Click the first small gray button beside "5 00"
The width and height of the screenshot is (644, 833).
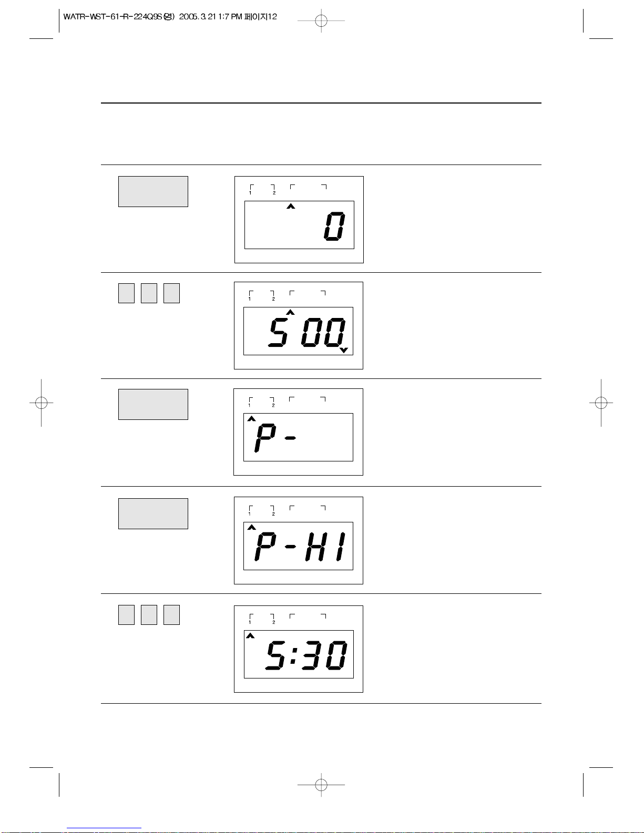[x=126, y=293]
